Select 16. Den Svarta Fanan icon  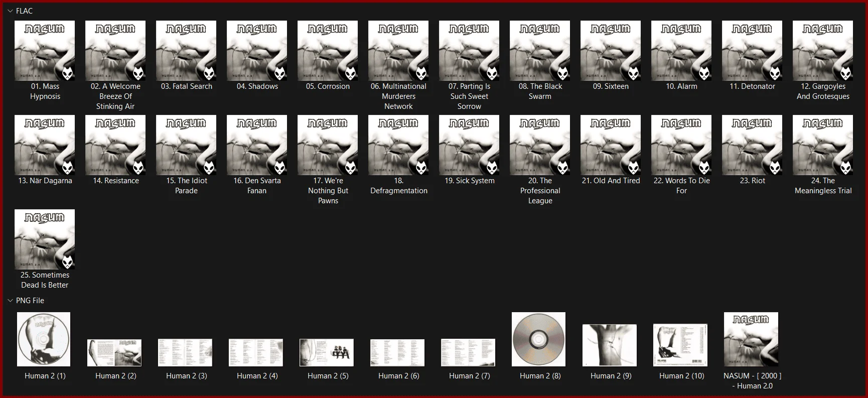[x=257, y=145]
